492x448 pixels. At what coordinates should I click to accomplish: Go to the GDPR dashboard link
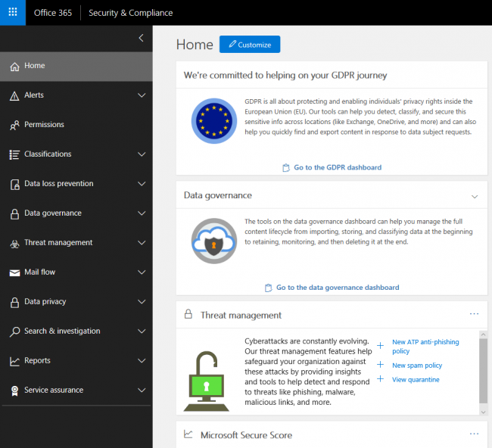pyautogui.click(x=337, y=167)
